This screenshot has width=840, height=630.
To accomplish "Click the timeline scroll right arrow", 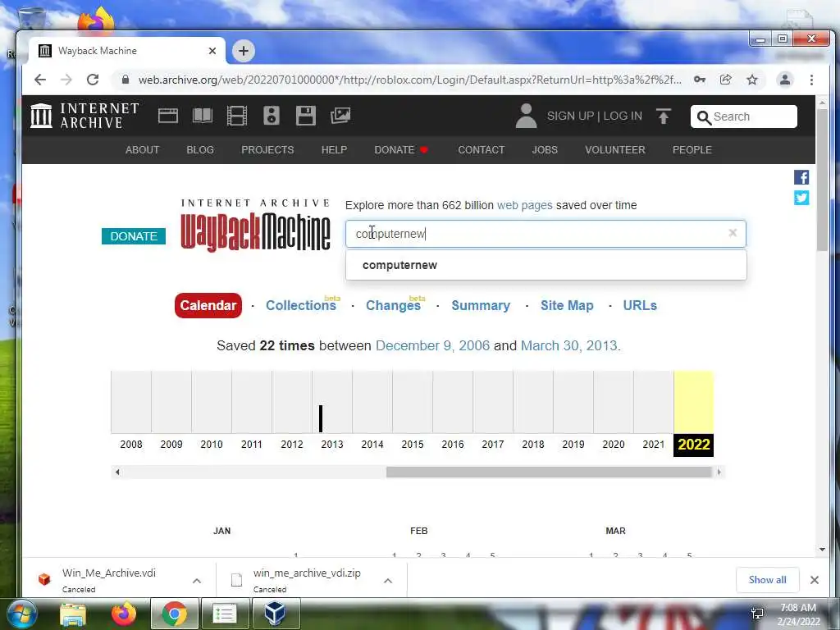I will 719,472.
